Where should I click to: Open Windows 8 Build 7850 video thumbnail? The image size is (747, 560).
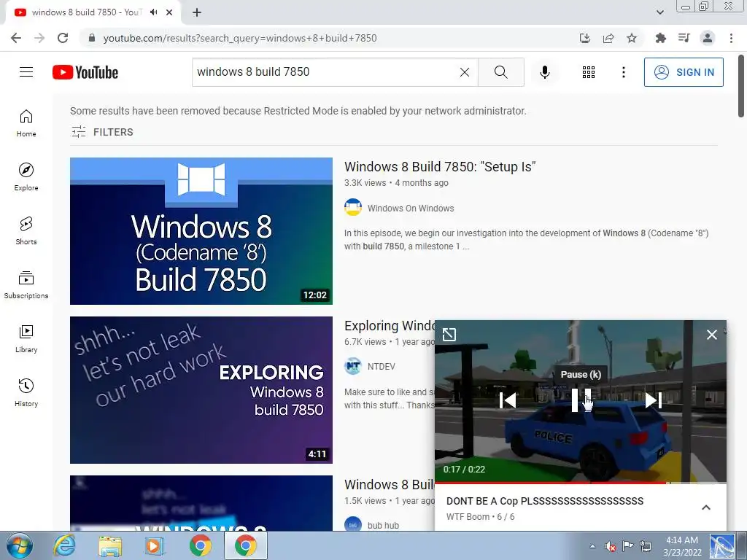[x=201, y=231]
